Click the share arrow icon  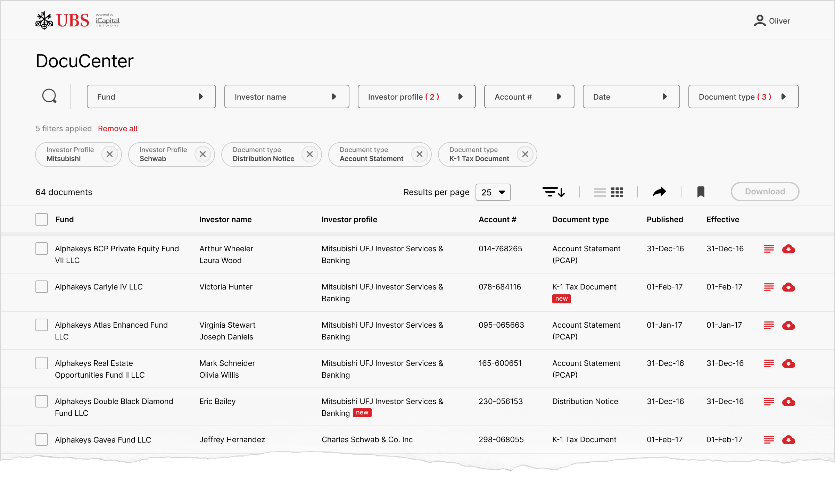[x=659, y=192]
